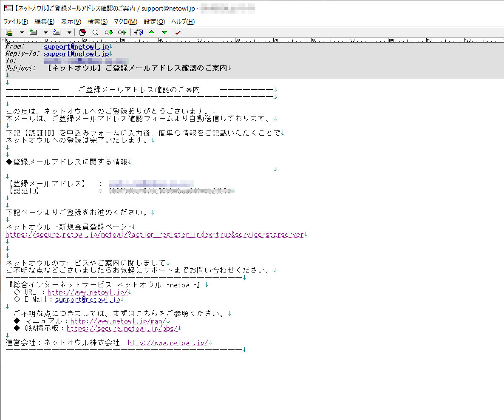
Task: Click the From address support@netowl.jp
Action: [x=76, y=47]
